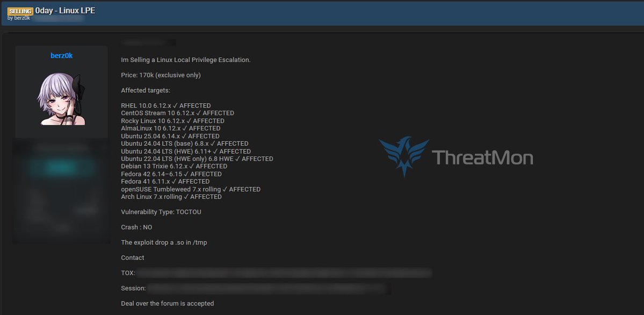Select row 'RHEL 10.0 6.12.x ✓ AFFECTED'
The image size is (644, 315).
coord(166,106)
